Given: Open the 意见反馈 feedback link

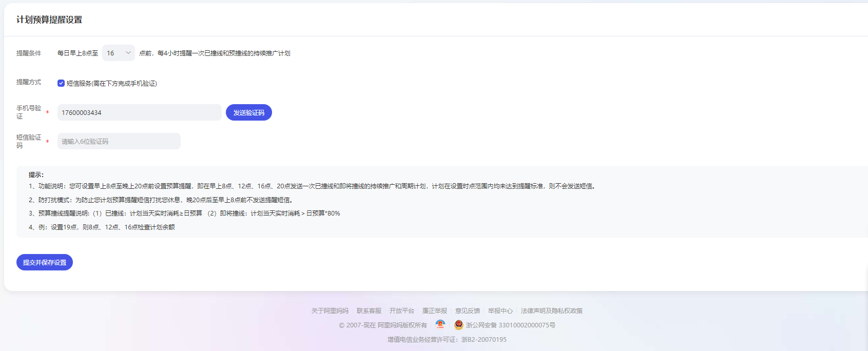Looking at the screenshot, I should (x=467, y=311).
